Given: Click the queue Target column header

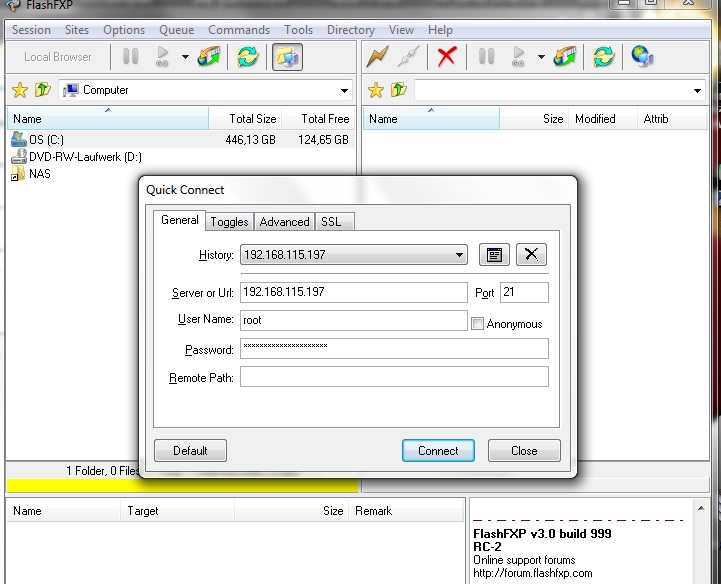Looking at the screenshot, I should tap(177, 511).
